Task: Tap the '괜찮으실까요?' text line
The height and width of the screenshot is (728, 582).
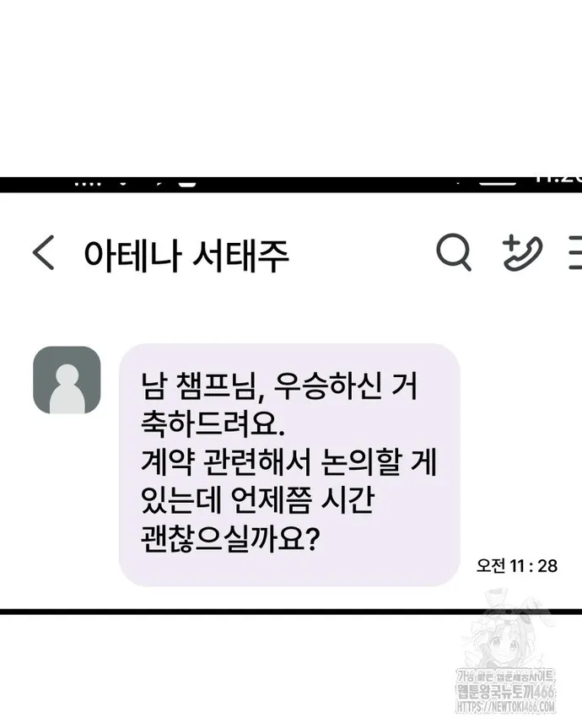Action: (230, 538)
